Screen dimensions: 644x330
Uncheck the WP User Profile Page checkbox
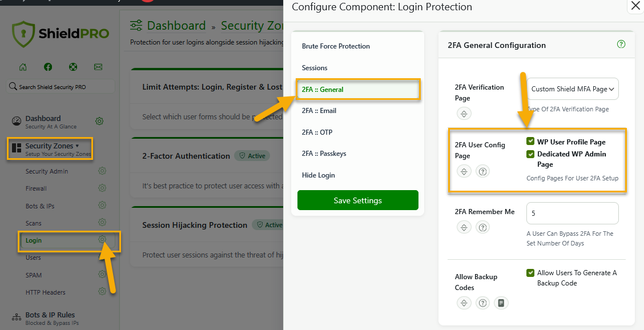[x=530, y=142]
